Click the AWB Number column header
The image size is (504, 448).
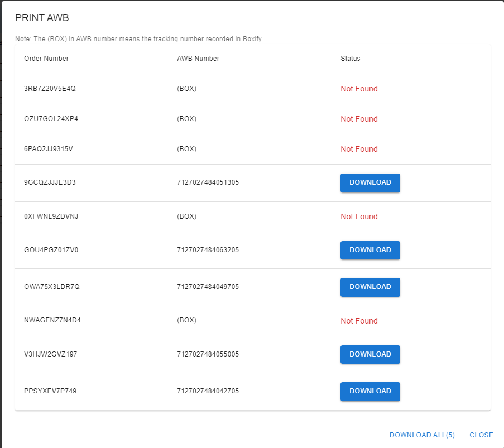198,58
